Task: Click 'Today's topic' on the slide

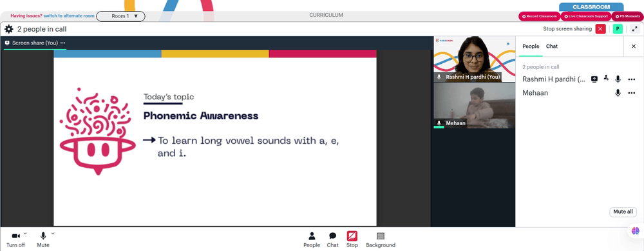Action: pos(168,97)
